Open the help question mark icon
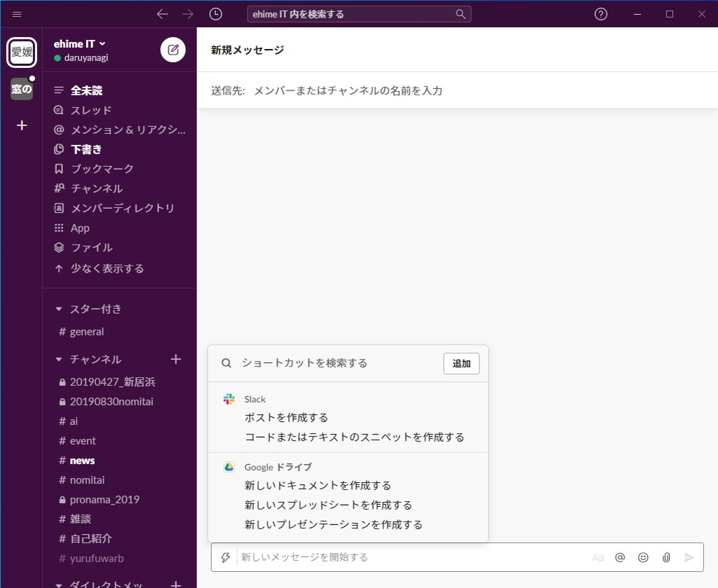The image size is (718, 588). point(600,14)
